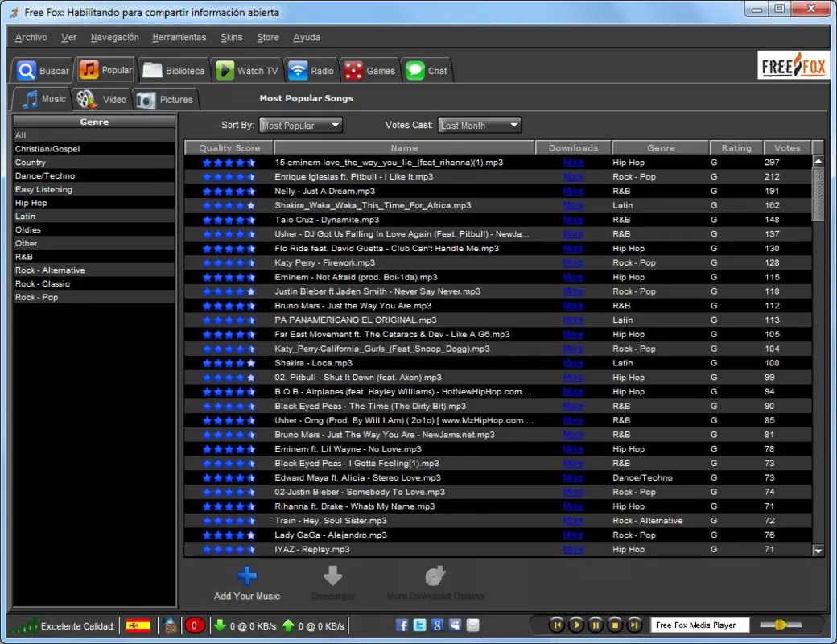Sort by the Name column header
The width and height of the screenshot is (837, 644).
point(404,148)
